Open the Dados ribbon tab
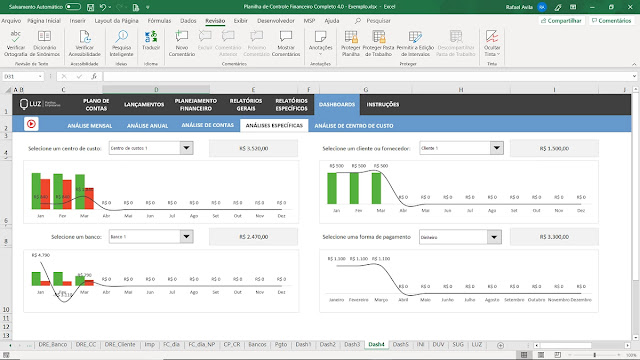This screenshot has height=360, width=640. [188, 21]
